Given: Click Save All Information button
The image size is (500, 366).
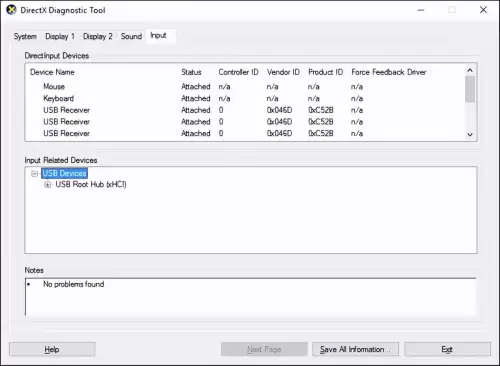Looking at the screenshot, I should point(355,349).
